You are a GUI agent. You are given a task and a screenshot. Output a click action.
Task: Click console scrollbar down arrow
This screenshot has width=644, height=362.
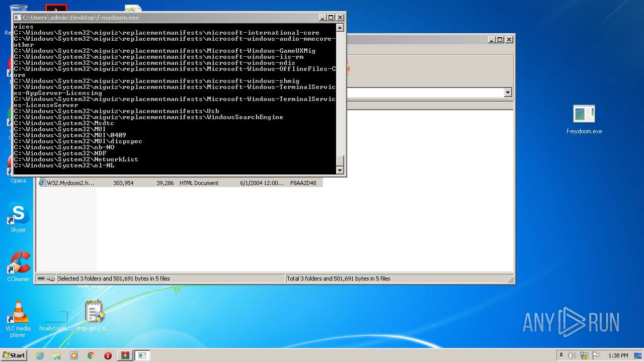click(340, 170)
